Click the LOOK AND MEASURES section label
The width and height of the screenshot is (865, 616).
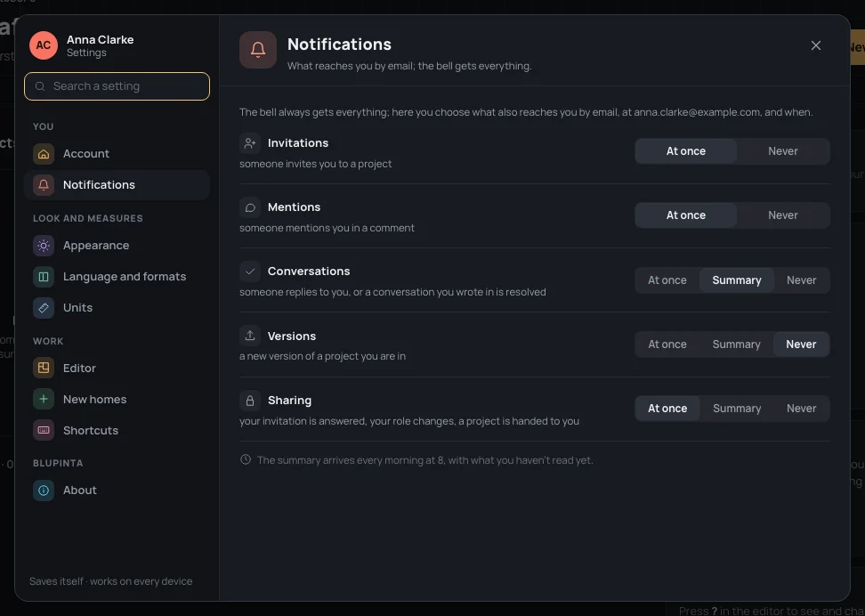(x=88, y=219)
